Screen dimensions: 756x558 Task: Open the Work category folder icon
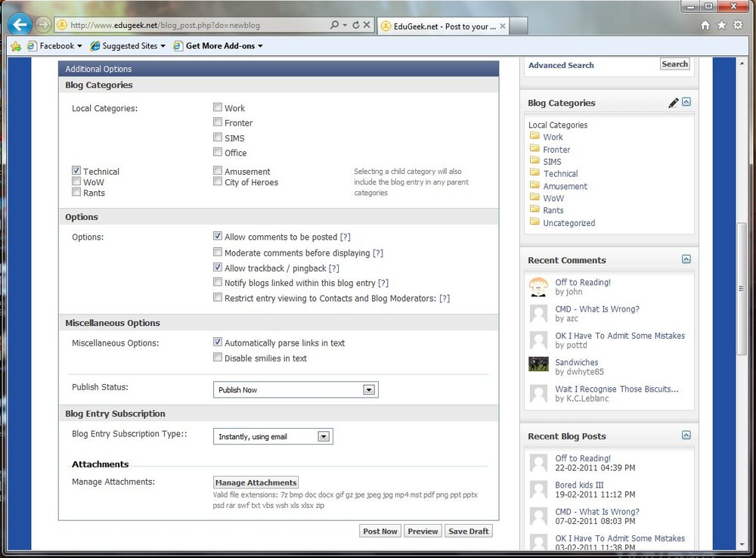[534, 135]
